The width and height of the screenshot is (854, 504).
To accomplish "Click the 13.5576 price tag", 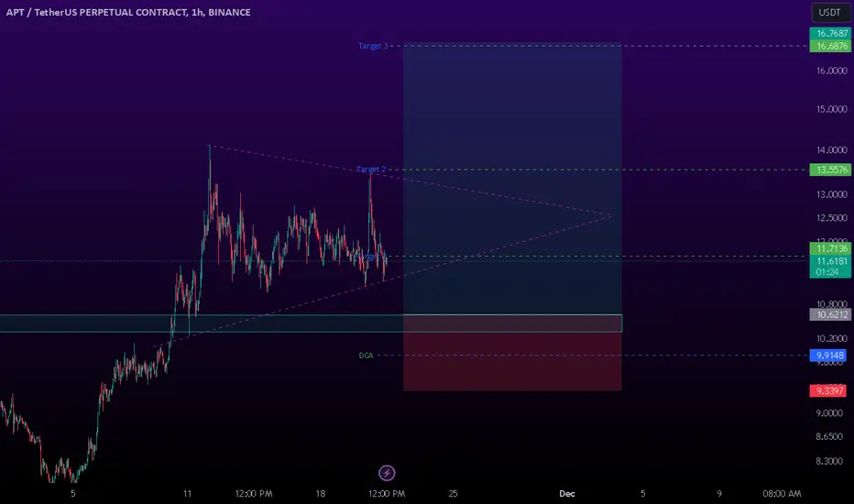I will (x=830, y=170).
